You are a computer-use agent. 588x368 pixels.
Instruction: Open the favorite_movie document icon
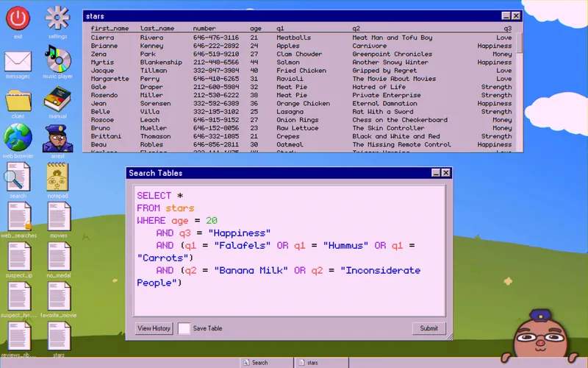coord(59,297)
